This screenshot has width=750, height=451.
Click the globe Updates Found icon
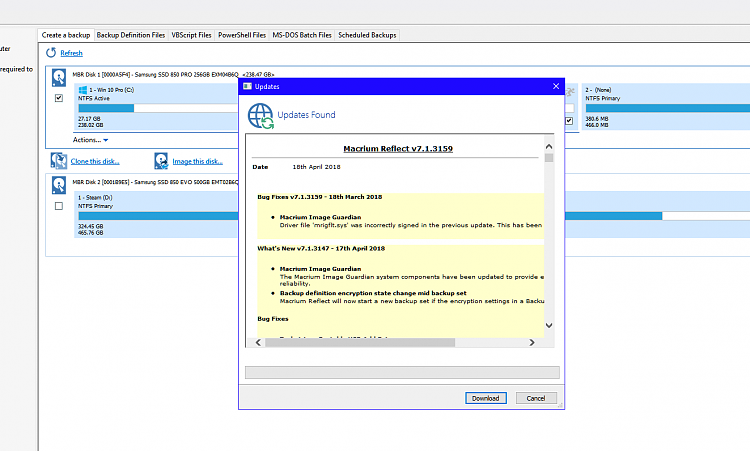[261, 116]
